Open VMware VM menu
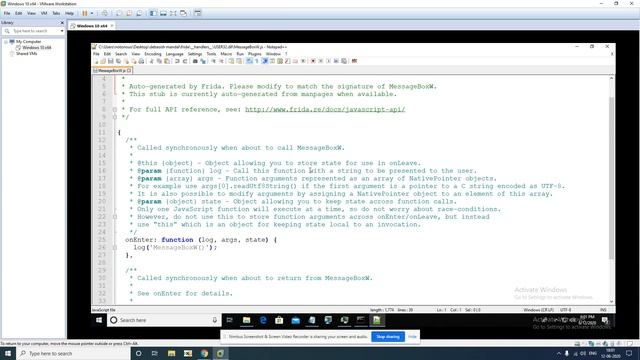The width and height of the screenshot is (640, 360). 44,13
